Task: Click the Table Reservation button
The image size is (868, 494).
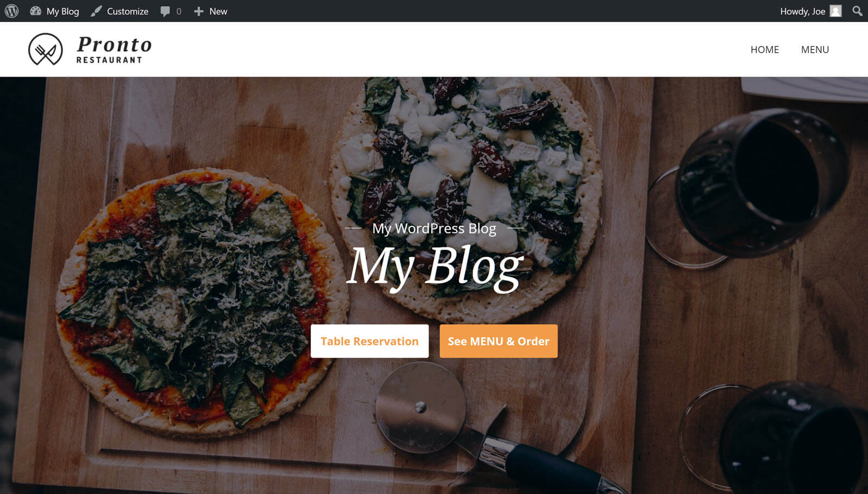Action: 369,341
